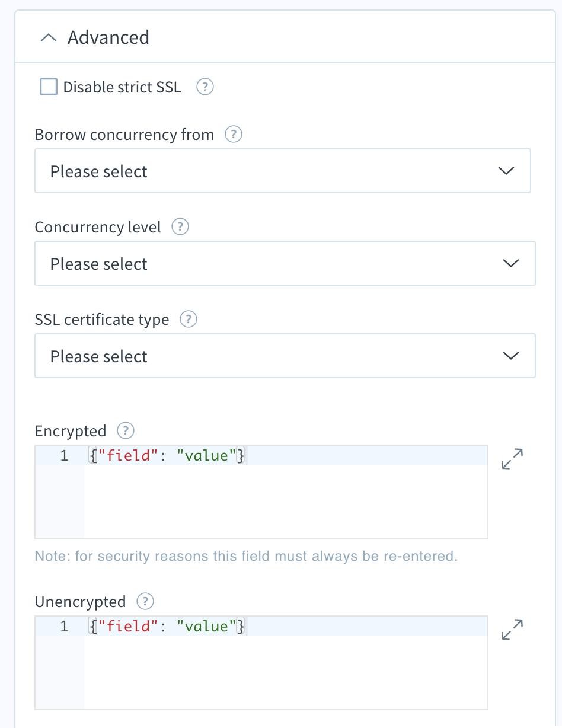Click line number 1 in Unencrypted editor
The image size is (562, 728).
[x=64, y=627]
